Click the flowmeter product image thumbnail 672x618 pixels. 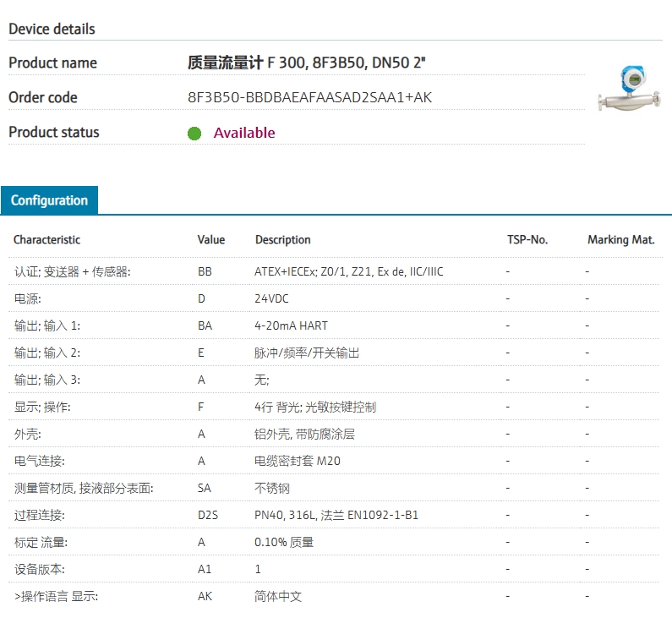[x=629, y=89]
